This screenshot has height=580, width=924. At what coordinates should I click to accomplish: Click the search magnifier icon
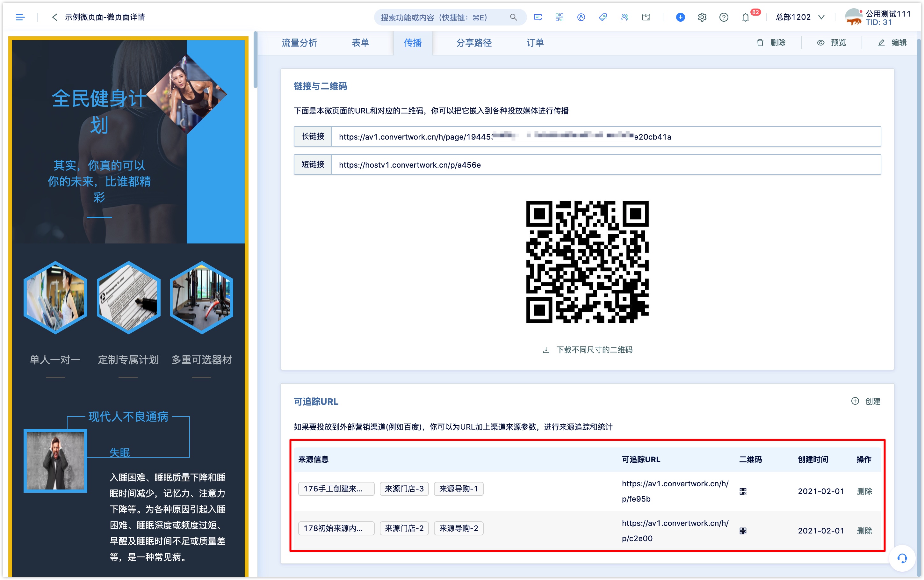point(513,17)
